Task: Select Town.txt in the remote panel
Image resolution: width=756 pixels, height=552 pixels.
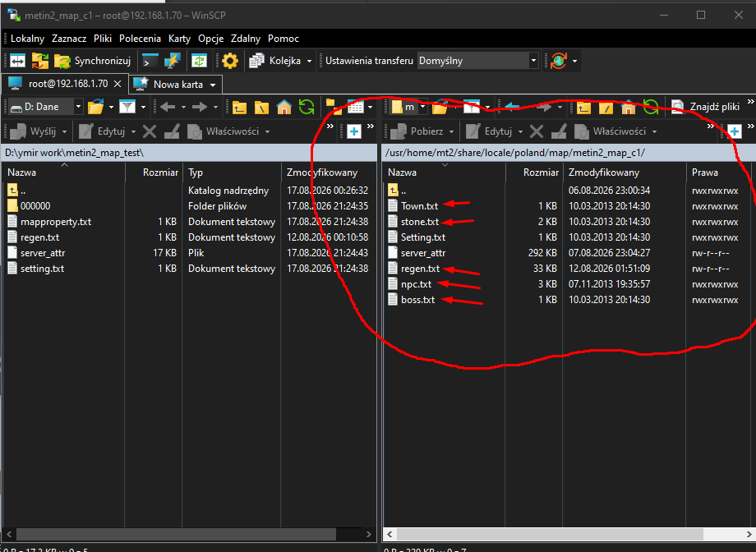Action: (x=419, y=206)
